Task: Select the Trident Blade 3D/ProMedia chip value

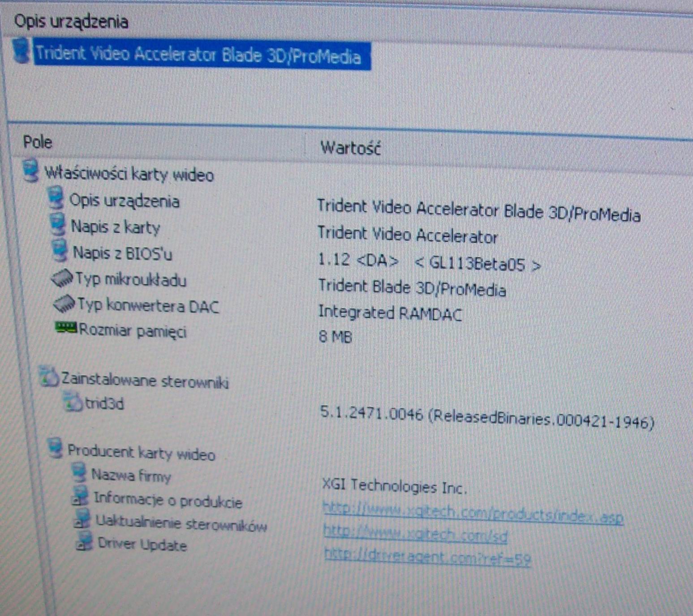Action: (412, 288)
